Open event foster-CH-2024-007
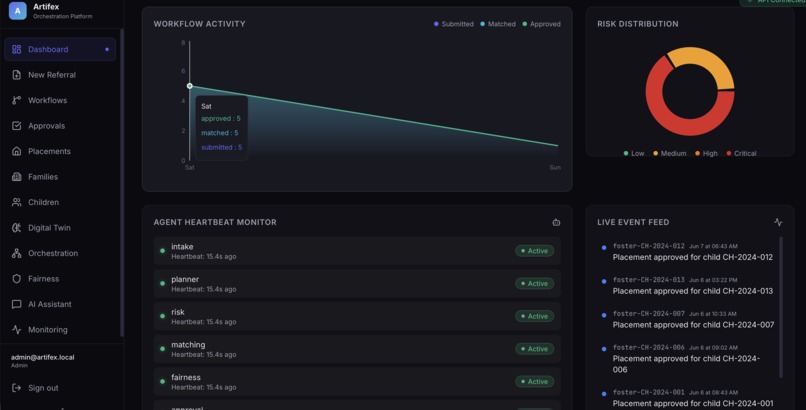 pyautogui.click(x=688, y=319)
